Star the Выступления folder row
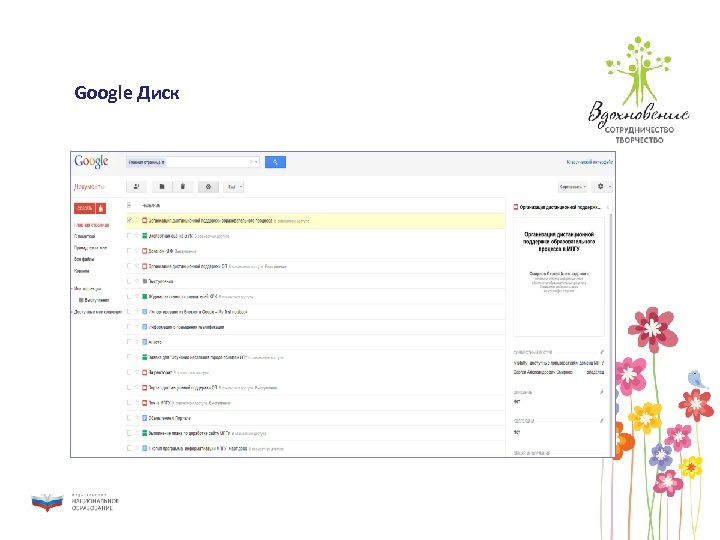This screenshot has width=720, height=540. coord(137,281)
